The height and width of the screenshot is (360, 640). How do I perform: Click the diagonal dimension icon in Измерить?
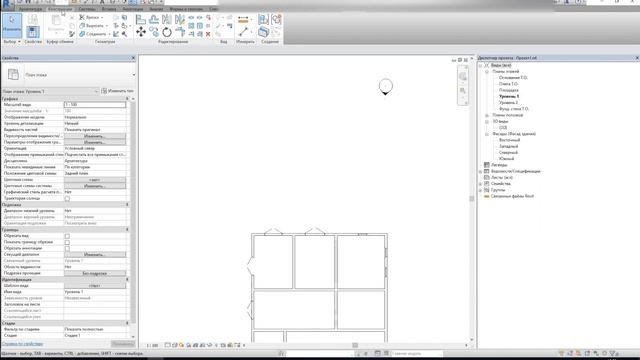click(243, 32)
